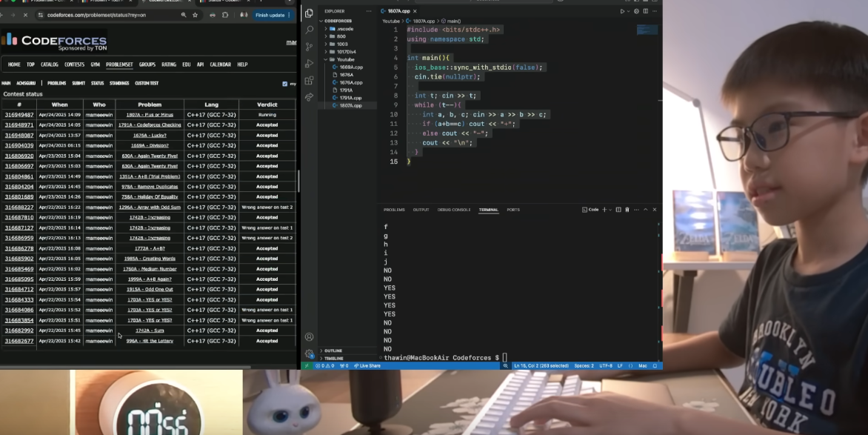Split the terminal panel
The height and width of the screenshot is (435, 868).
pos(618,210)
